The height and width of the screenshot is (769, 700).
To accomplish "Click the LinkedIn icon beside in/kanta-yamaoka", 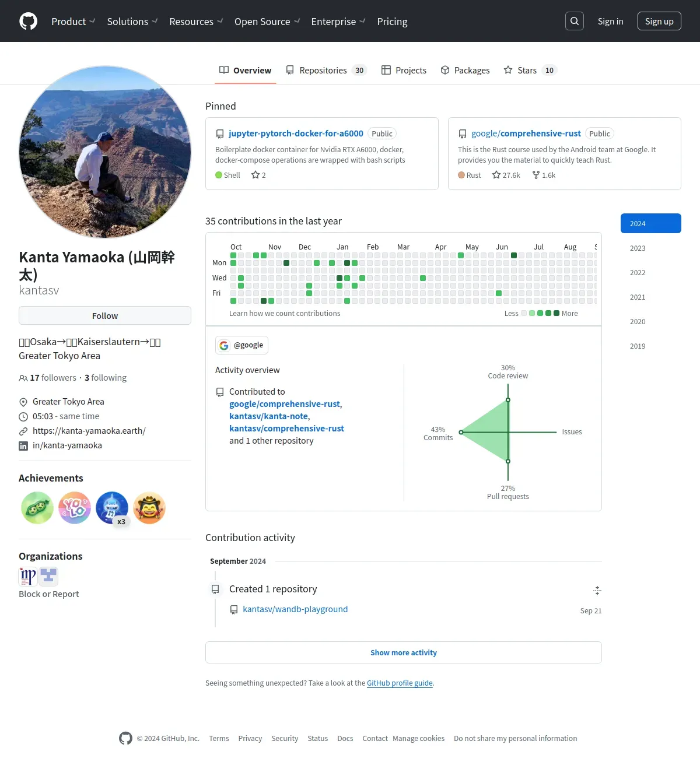I will [x=23, y=446].
